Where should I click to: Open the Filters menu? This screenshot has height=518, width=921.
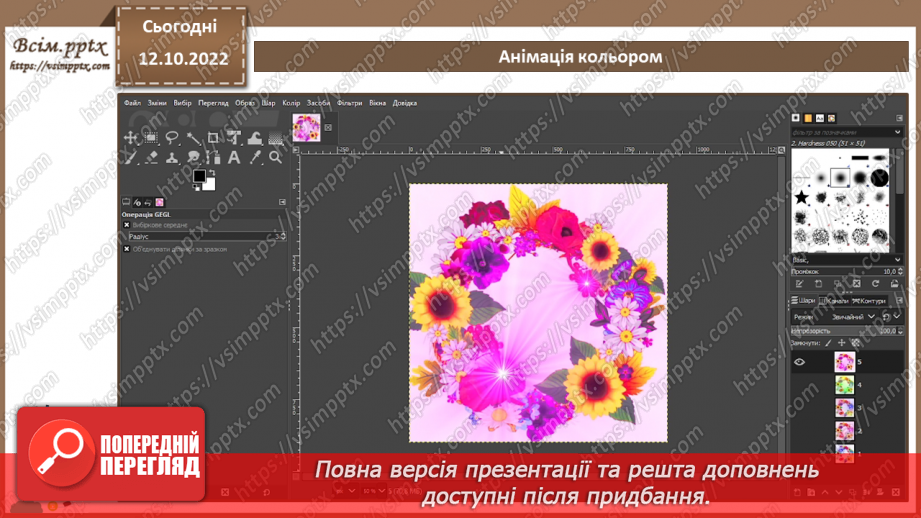click(x=349, y=103)
